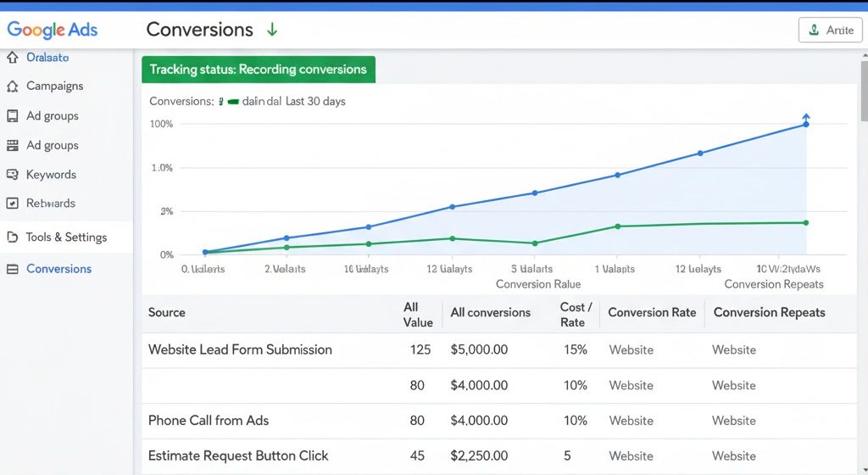
Task: Click the Google Ads logo
Action: tap(53, 30)
